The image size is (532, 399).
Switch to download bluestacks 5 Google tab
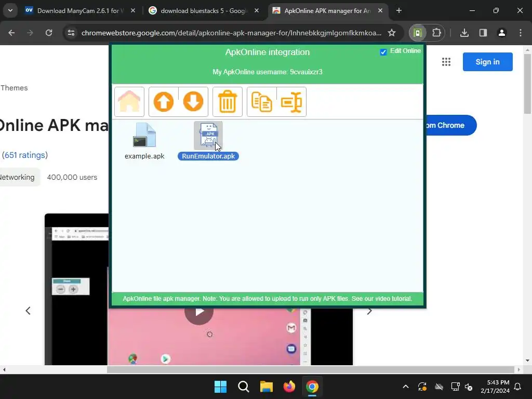click(204, 11)
